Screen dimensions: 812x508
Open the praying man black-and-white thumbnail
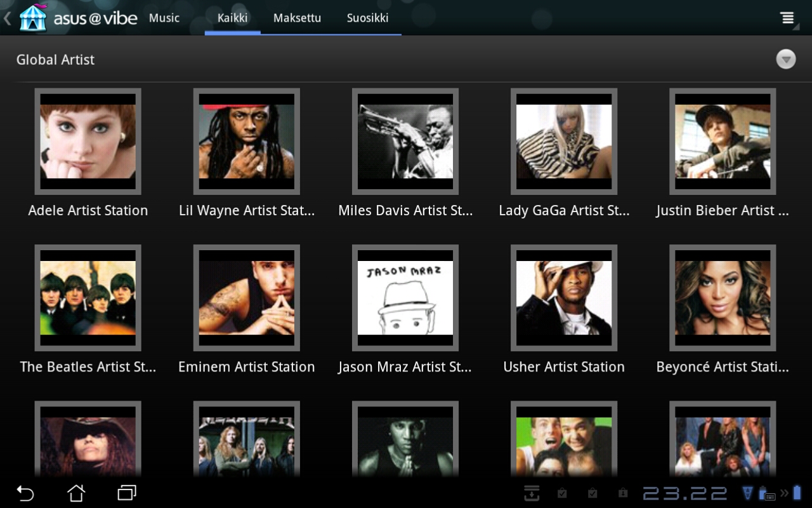coord(405,439)
